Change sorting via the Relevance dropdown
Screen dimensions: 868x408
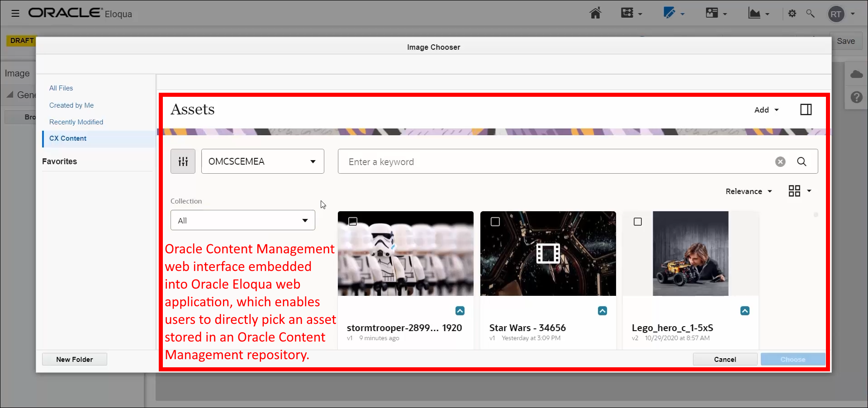[748, 191]
